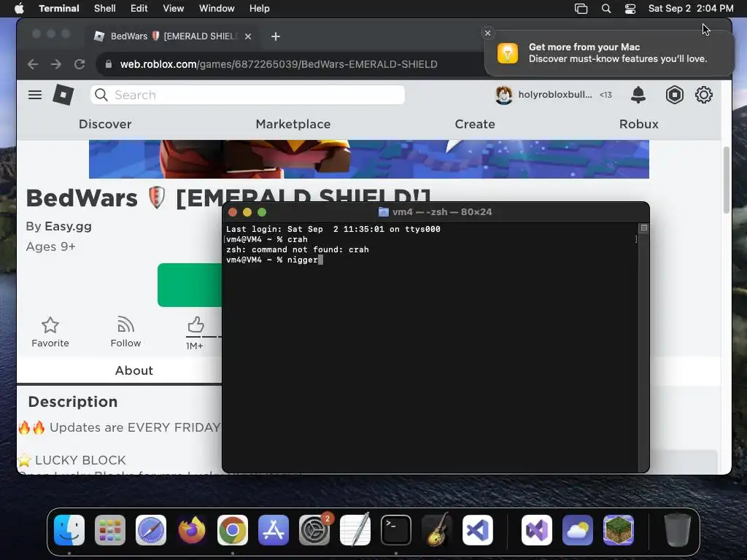
Task: Favorite the BedWars game
Action: click(x=50, y=332)
